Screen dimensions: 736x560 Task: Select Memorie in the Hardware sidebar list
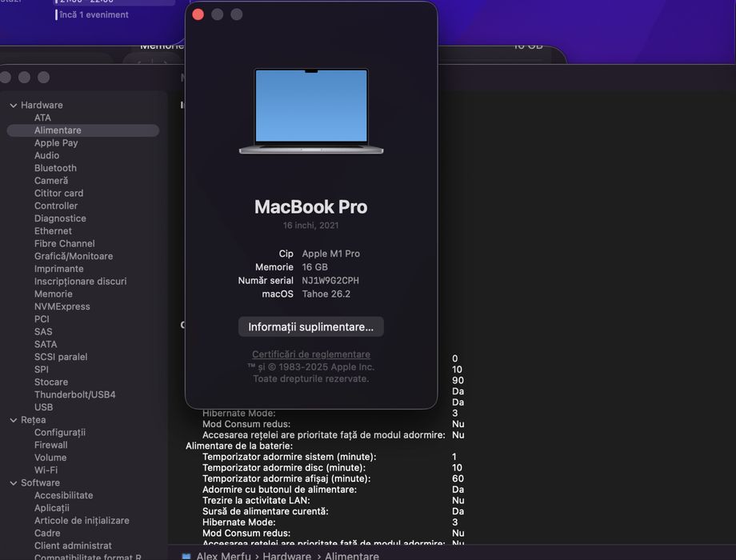coord(53,294)
